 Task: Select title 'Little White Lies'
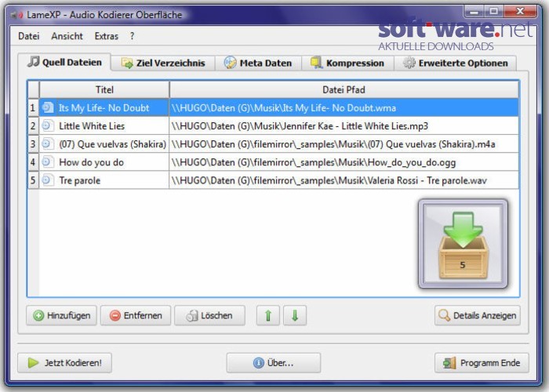(92, 126)
